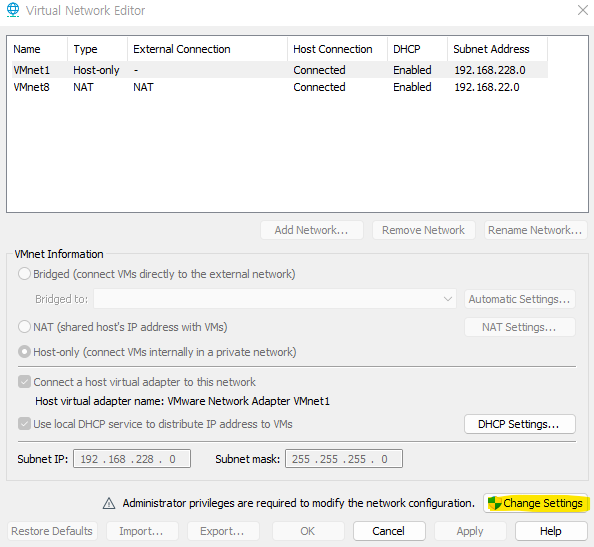Click subnet address 192.168.22.0 in list

tap(487, 87)
